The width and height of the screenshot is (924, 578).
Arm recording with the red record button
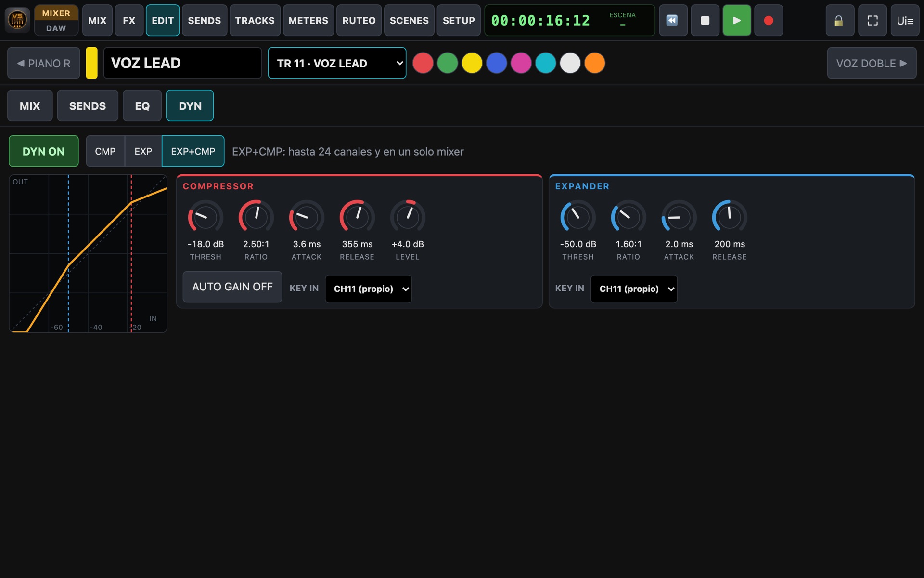tap(768, 20)
